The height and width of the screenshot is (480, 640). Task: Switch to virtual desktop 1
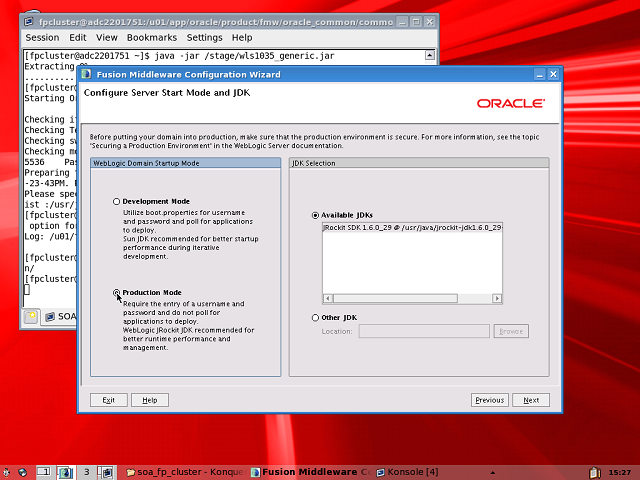click(44, 472)
